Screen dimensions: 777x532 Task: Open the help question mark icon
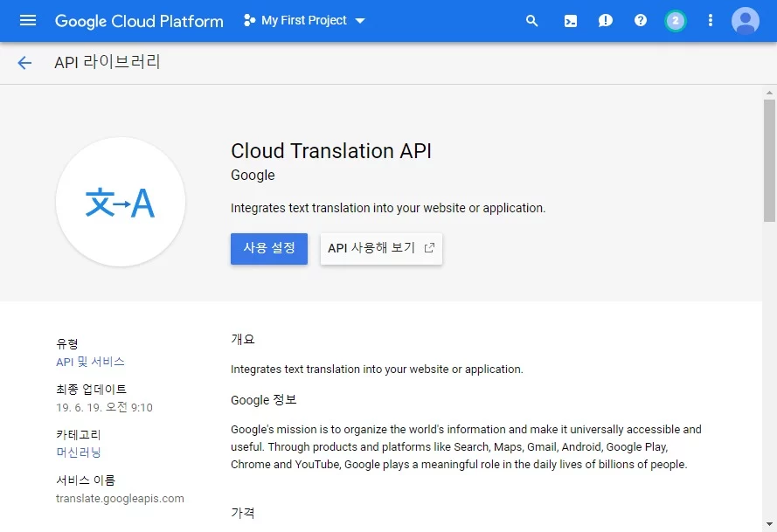(x=641, y=21)
